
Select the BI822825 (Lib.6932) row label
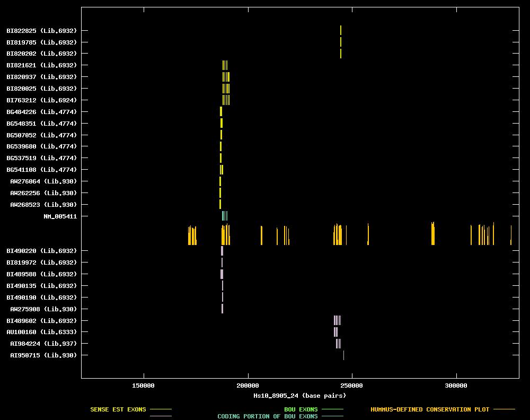click(x=41, y=31)
